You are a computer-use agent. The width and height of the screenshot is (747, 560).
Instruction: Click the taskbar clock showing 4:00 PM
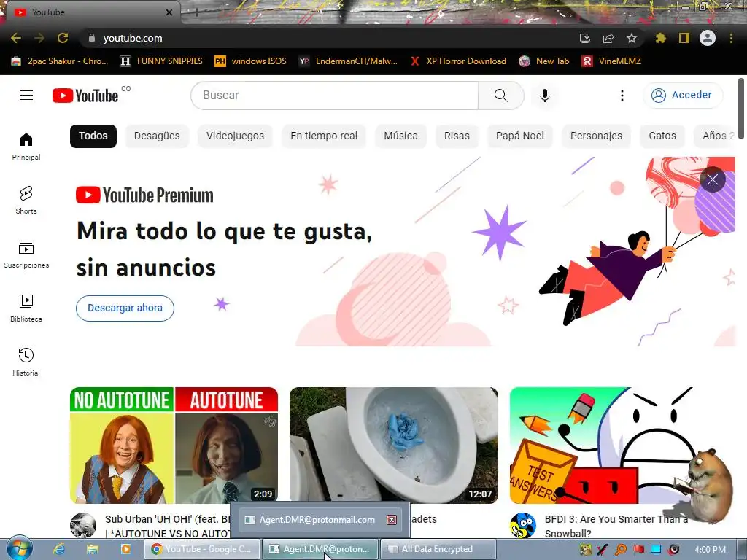(x=710, y=550)
